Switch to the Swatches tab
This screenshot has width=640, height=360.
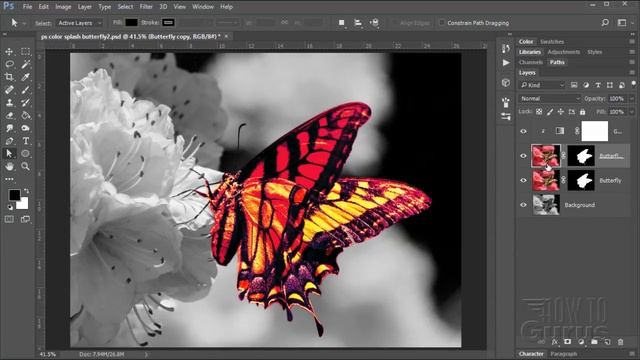click(x=552, y=42)
